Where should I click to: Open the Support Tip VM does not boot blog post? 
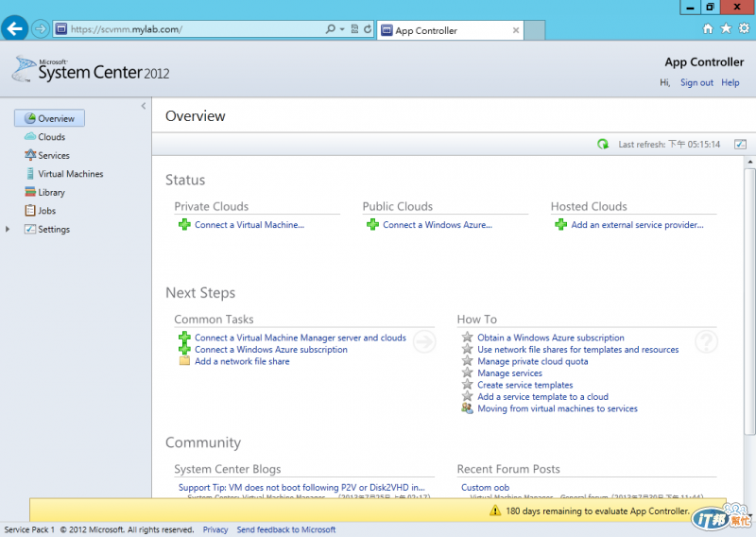click(301, 487)
